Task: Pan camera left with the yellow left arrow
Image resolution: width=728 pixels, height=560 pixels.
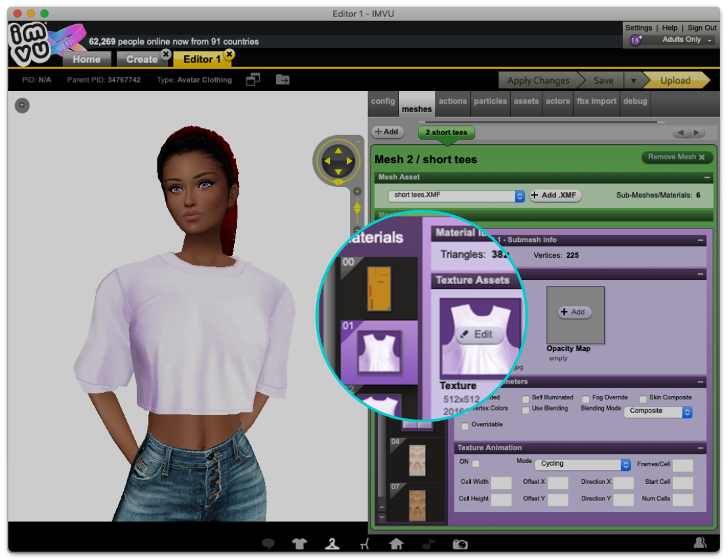Action: [x=327, y=161]
